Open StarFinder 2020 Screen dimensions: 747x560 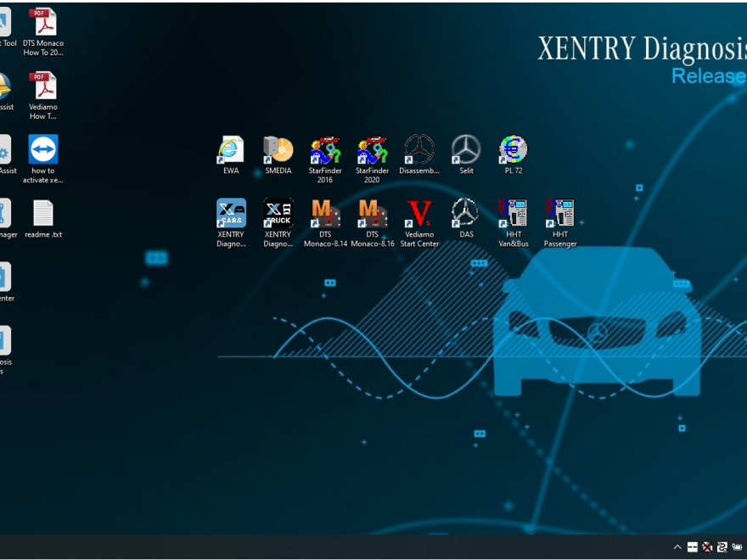(372, 160)
